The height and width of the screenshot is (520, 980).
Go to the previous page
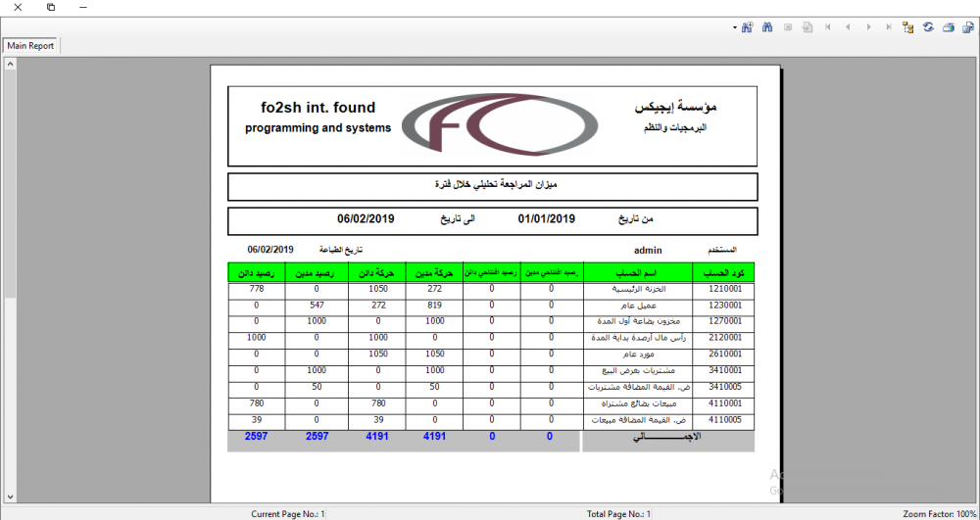[x=848, y=27]
